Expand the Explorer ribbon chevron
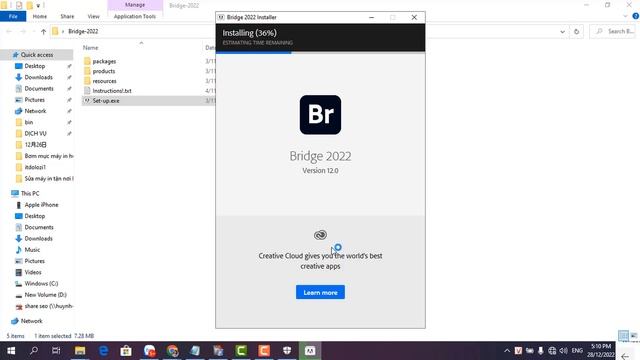Image resolution: width=640 pixels, height=360 pixels. [625, 16]
